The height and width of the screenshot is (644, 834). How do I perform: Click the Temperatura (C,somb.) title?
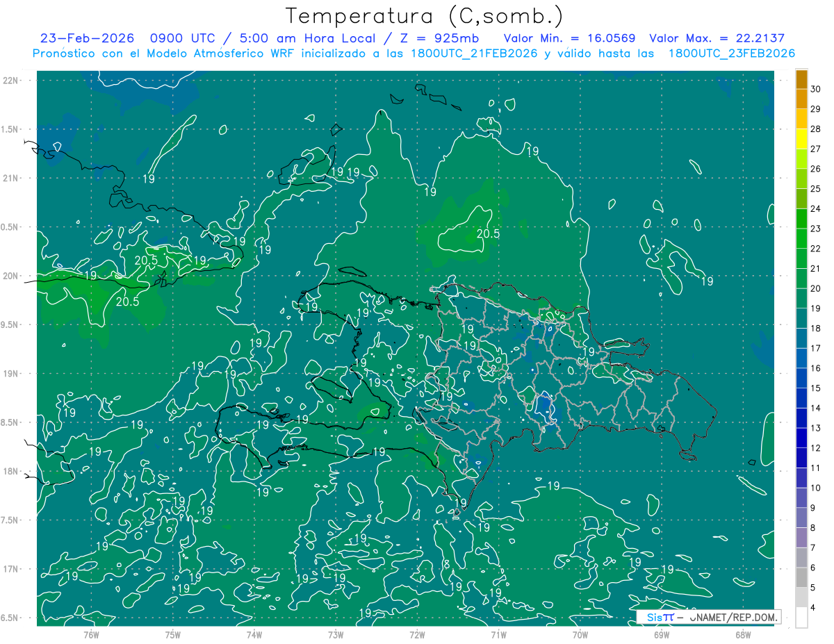click(x=425, y=15)
